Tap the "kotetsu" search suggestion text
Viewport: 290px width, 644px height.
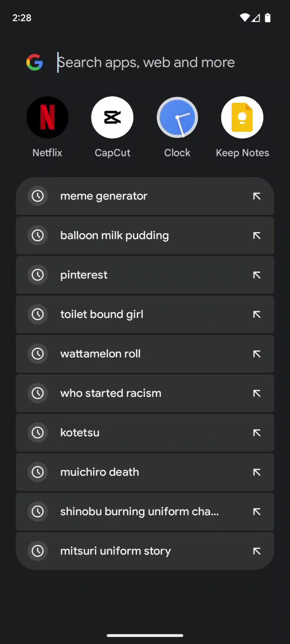(x=80, y=433)
